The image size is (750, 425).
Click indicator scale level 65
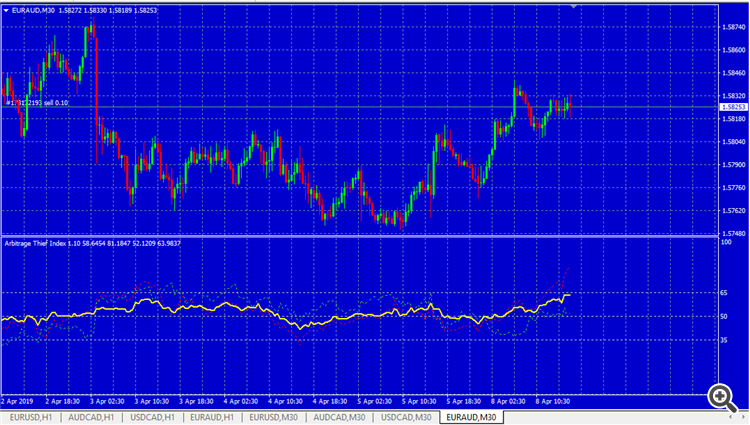(724, 293)
